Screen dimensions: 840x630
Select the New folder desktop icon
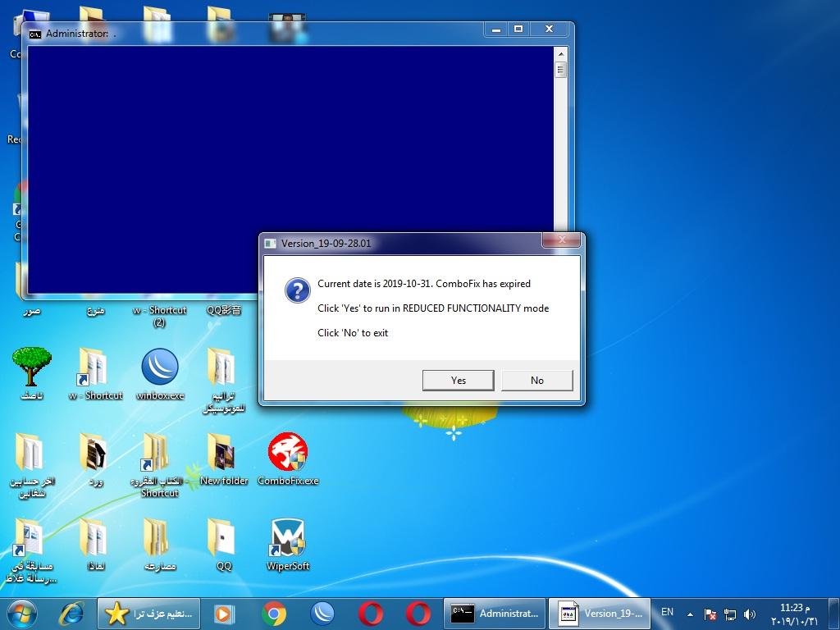[224, 459]
